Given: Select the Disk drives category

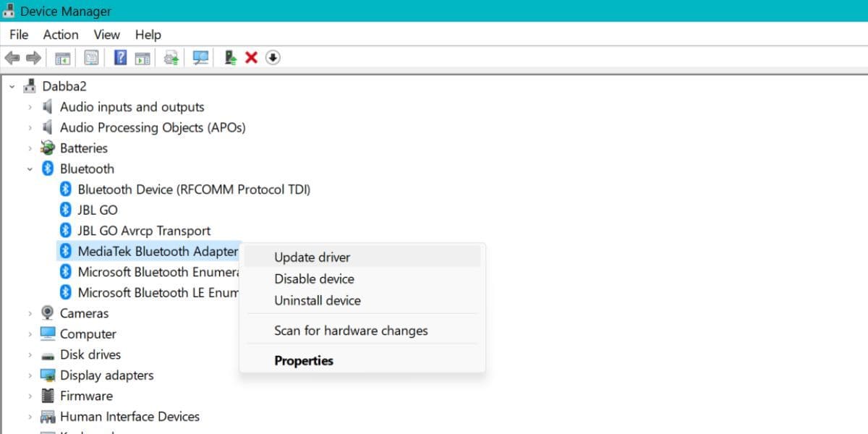Looking at the screenshot, I should (90, 354).
